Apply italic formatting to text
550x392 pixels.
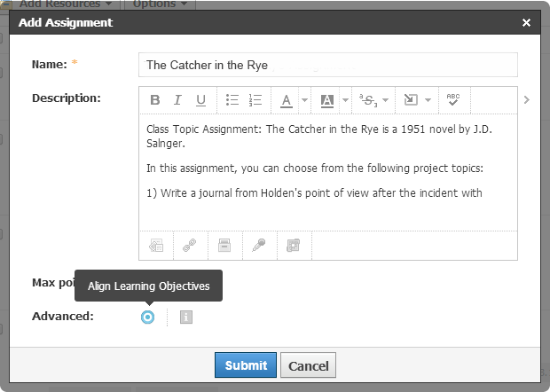click(177, 100)
